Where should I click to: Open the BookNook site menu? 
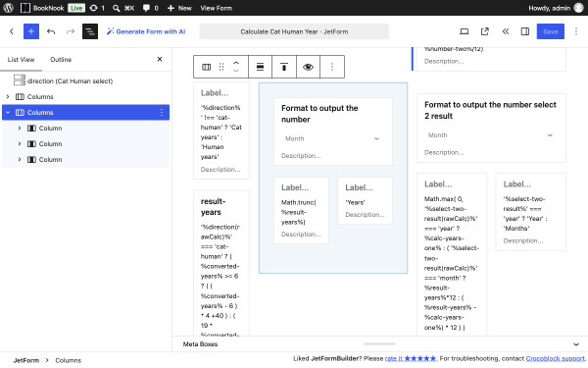pos(41,8)
